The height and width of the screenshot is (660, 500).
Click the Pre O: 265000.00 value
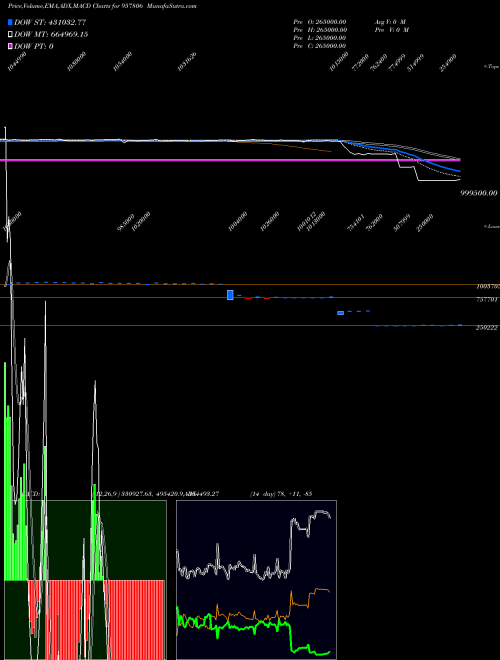(x=320, y=21)
